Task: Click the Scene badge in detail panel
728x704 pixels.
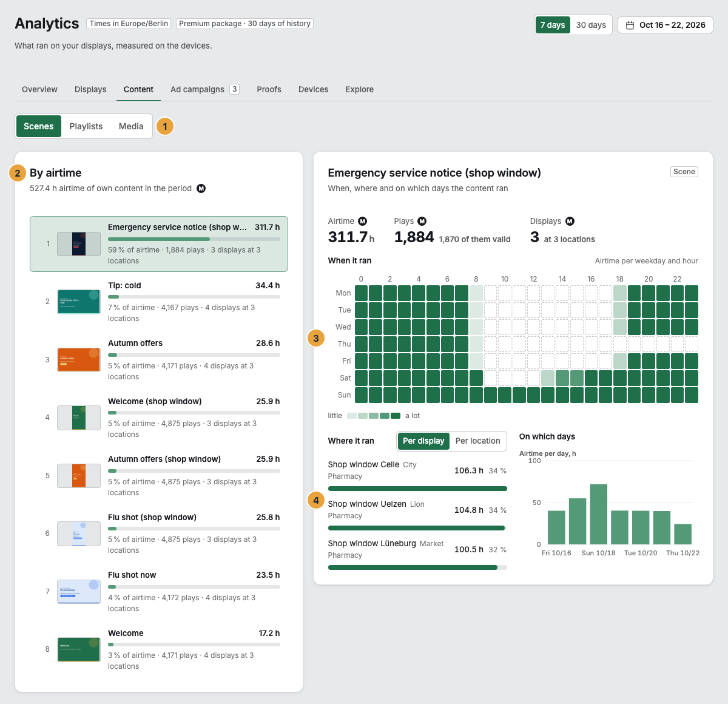Action: (684, 172)
